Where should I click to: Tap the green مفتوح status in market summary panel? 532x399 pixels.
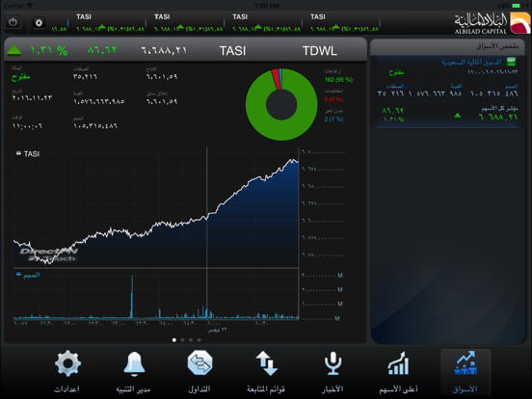(396, 72)
